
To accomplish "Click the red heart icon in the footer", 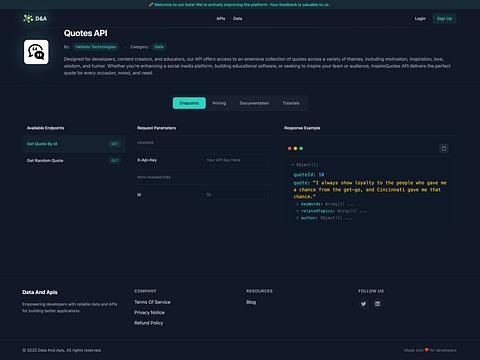I will coord(426,350).
